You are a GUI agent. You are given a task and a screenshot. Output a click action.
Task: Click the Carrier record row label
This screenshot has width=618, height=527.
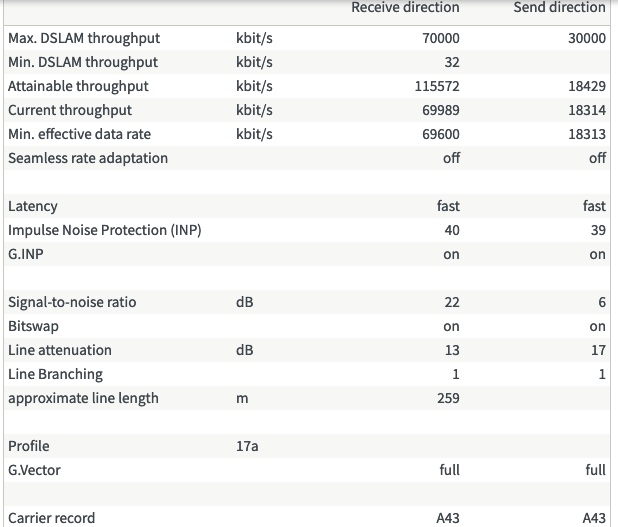[x=52, y=518]
